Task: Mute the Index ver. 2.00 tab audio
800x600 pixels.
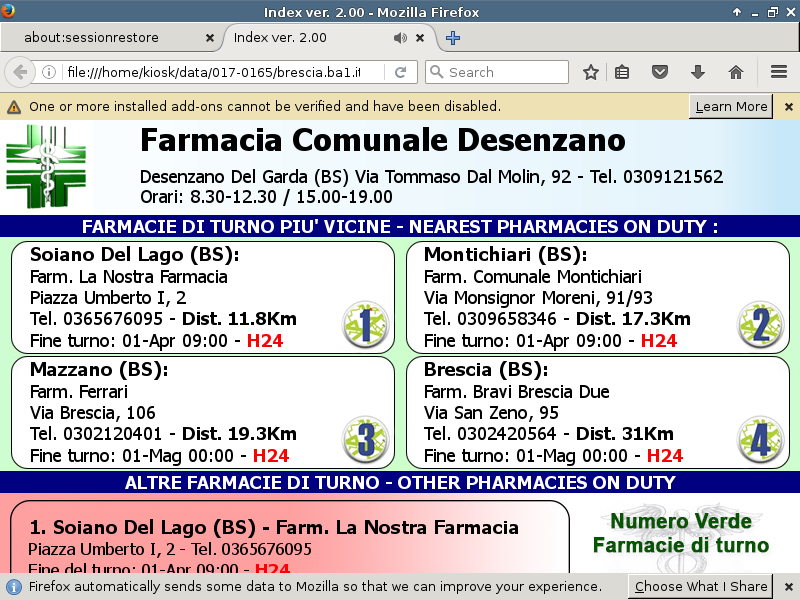Action: tap(400, 38)
